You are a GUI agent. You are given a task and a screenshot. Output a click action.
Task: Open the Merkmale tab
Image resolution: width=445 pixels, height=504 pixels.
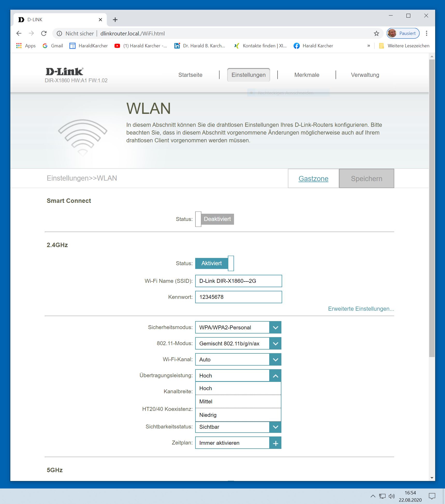coord(307,75)
